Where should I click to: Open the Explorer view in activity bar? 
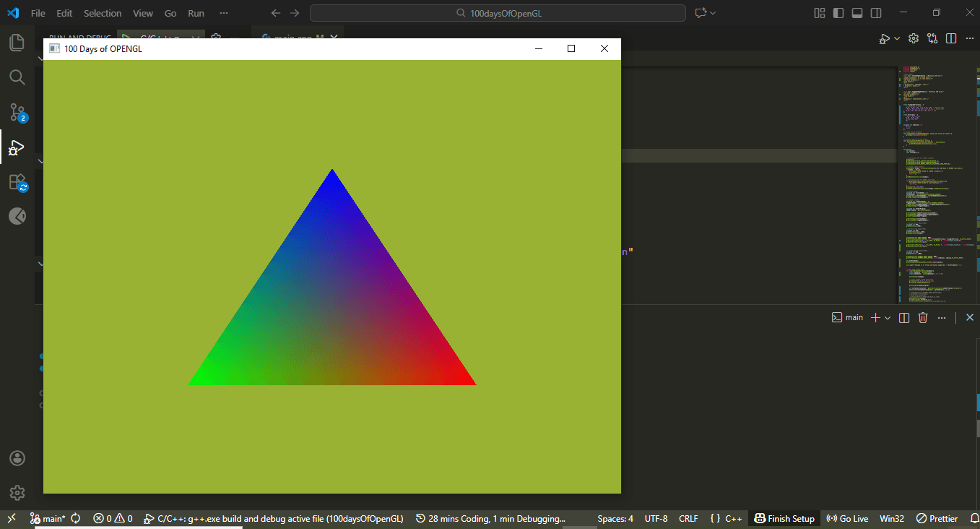(17, 43)
